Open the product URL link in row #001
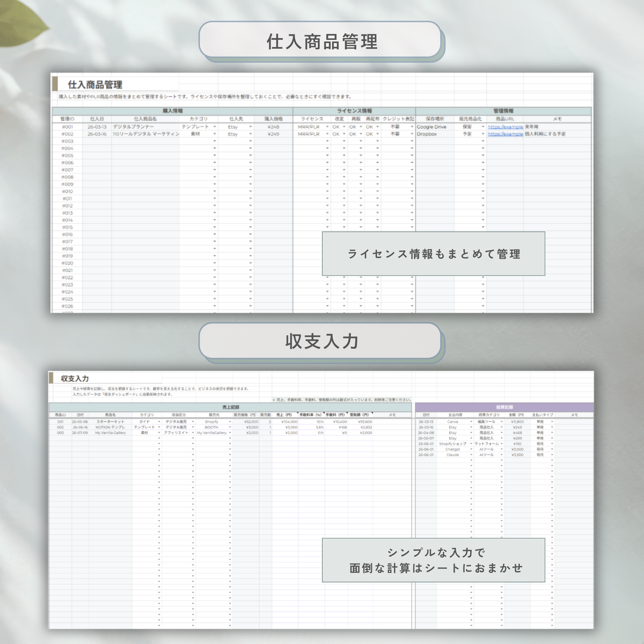The image size is (644, 644). click(506, 127)
